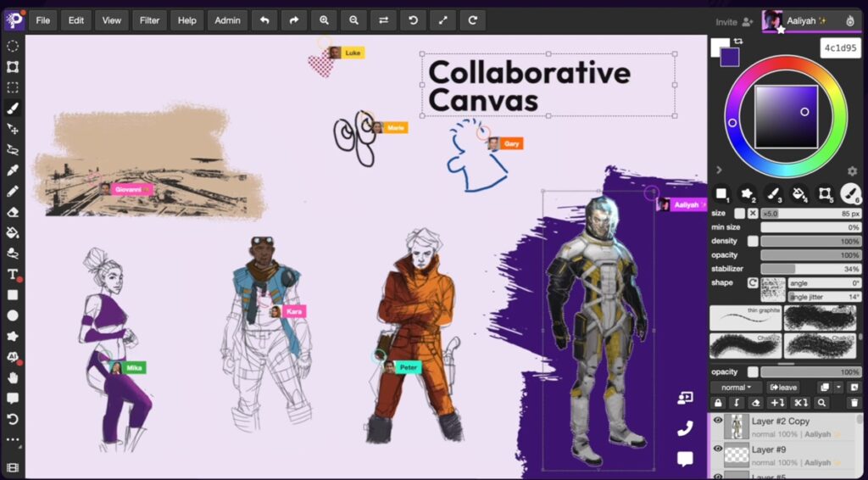Select the star shape tool in left toolbar

click(x=12, y=337)
